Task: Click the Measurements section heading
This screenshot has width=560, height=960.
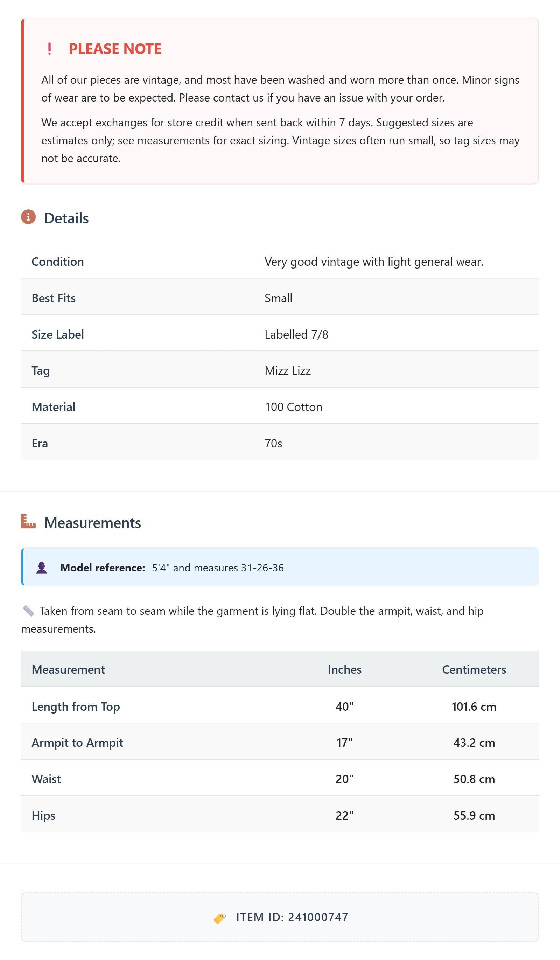Action: click(92, 523)
